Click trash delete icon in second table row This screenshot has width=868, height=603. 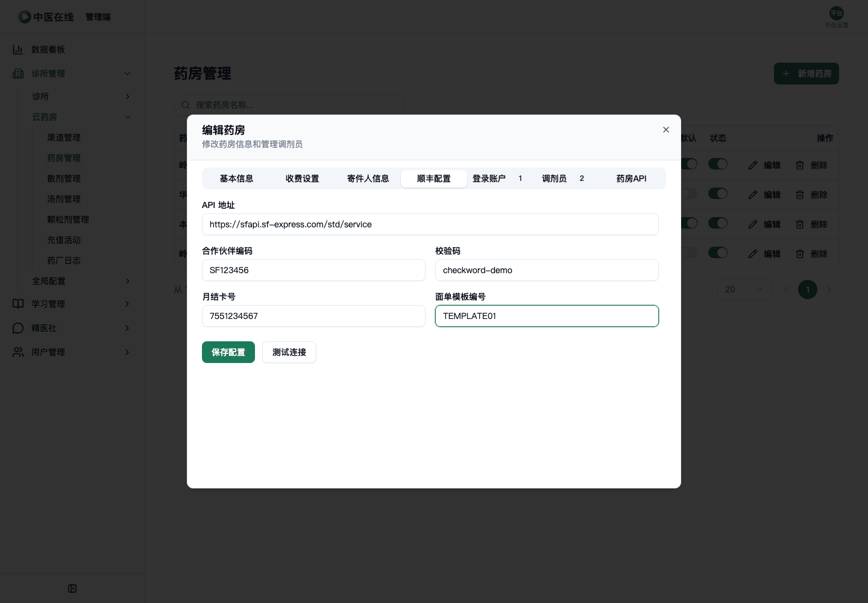click(800, 195)
